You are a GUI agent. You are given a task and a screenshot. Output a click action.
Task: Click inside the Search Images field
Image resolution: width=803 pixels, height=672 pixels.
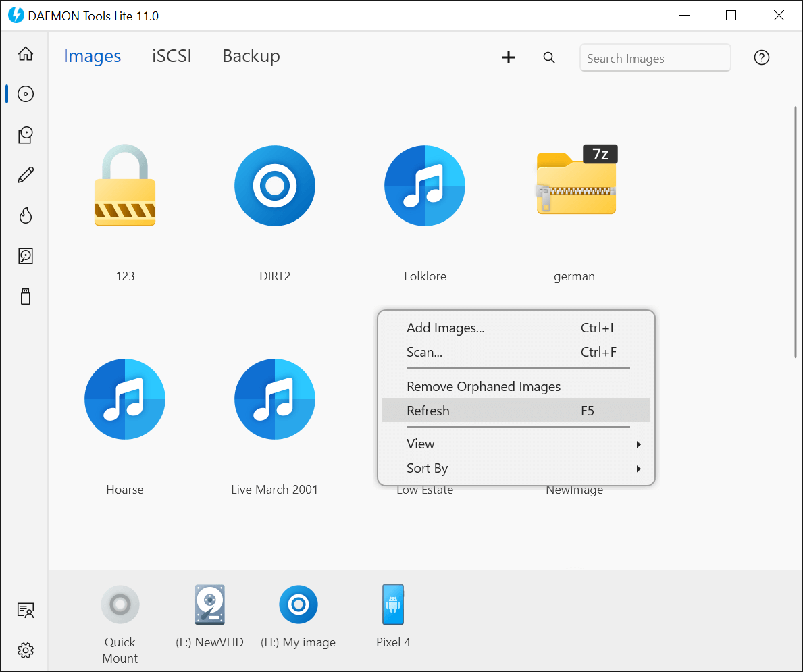pyautogui.click(x=654, y=57)
